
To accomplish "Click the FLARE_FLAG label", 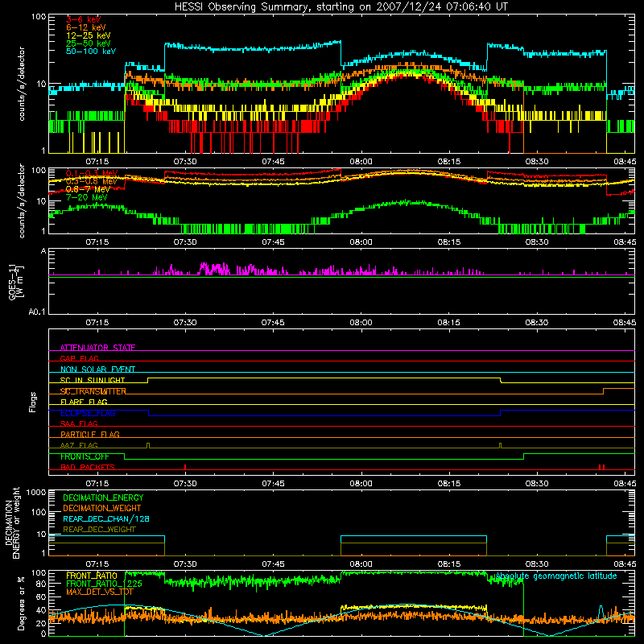I will point(84,402).
